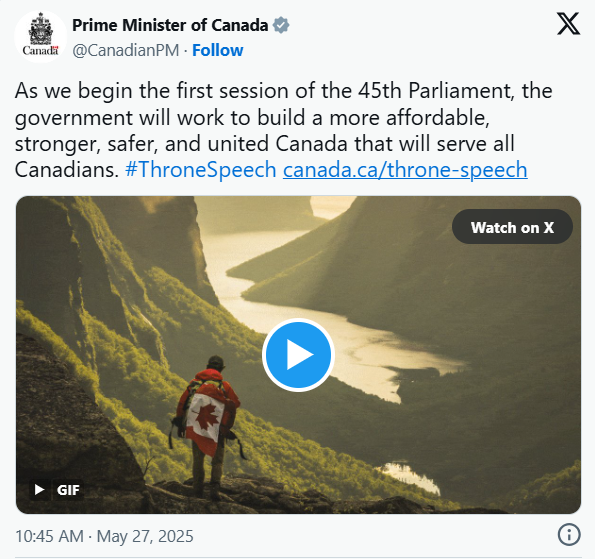This screenshot has width=595, height=559.
Task: Click the blue verified badge
Action: [x=281, y=25]
